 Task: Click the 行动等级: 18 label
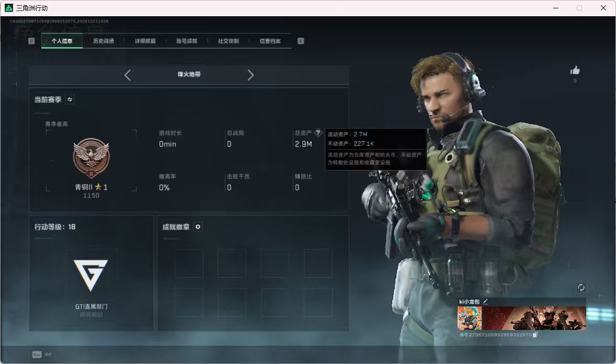55,227
